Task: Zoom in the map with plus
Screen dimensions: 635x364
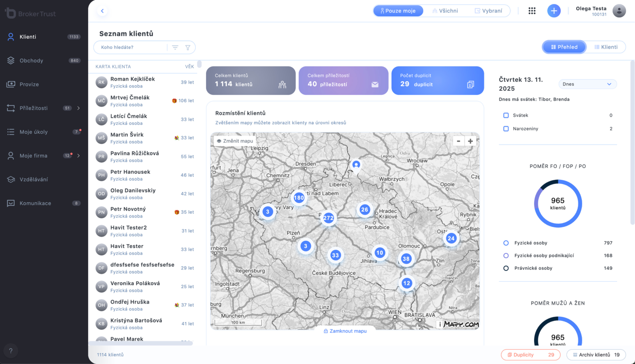Action: pyautogui.click(x=470, y=141)
